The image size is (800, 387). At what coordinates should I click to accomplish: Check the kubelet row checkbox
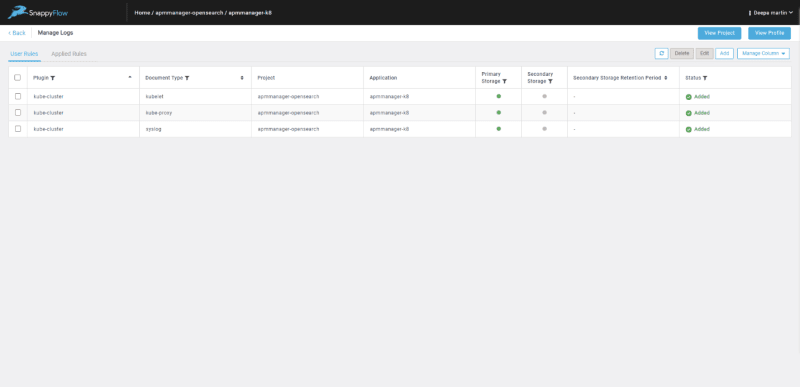click(x=18, y=96)
